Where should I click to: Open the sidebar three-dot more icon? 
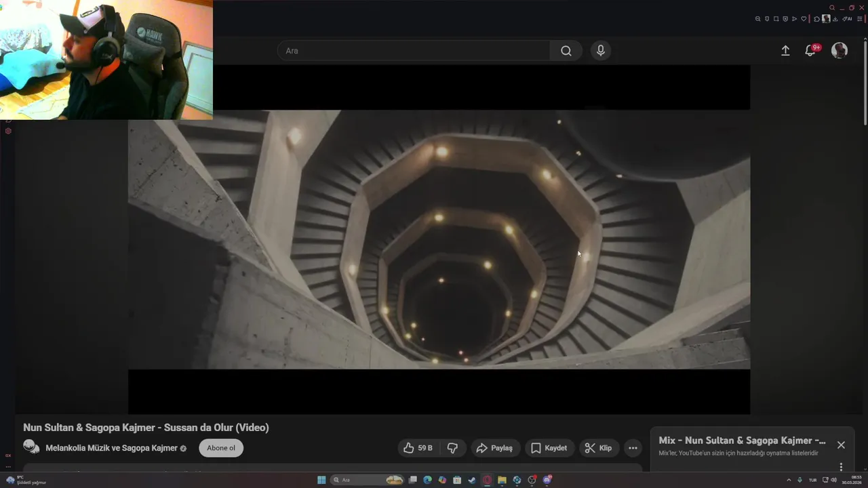point(8,466)
